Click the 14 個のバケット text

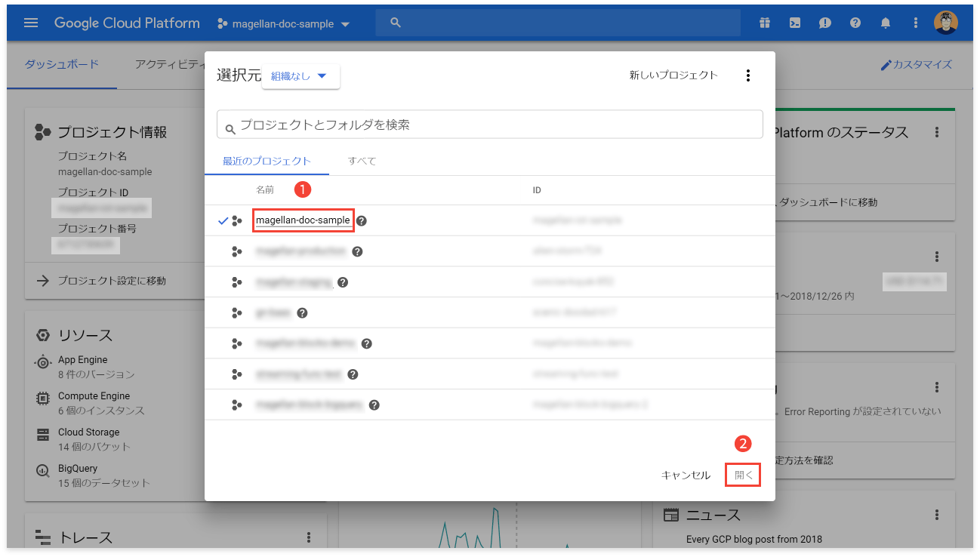pos(94,447)
